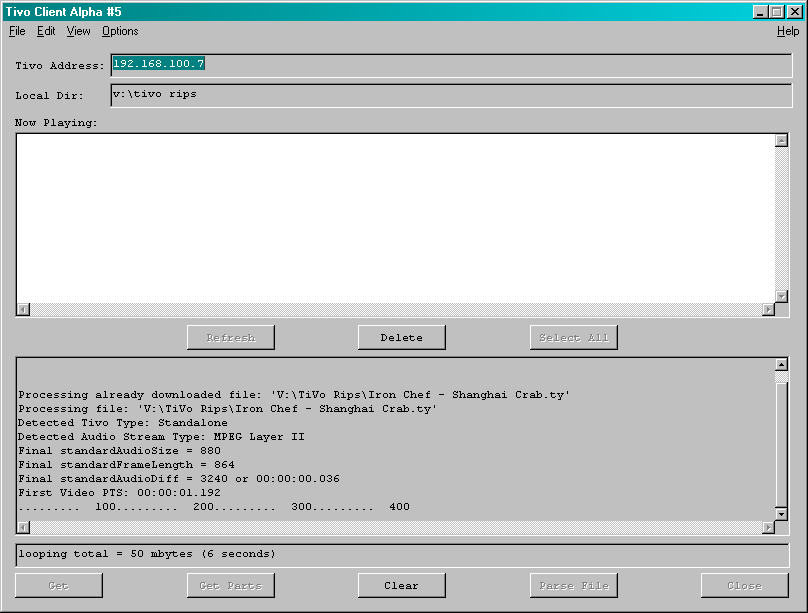Open the Options menu

pyautogui.click(x=120, y=31)
